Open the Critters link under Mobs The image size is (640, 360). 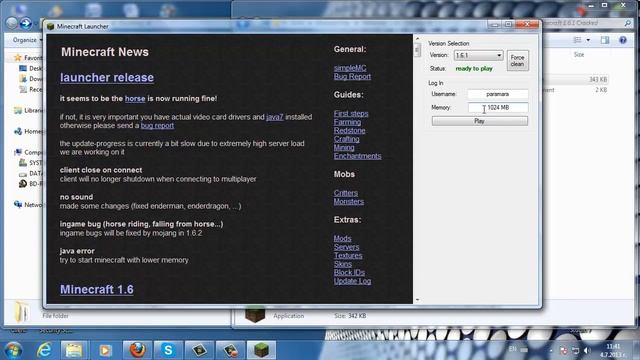346,193
